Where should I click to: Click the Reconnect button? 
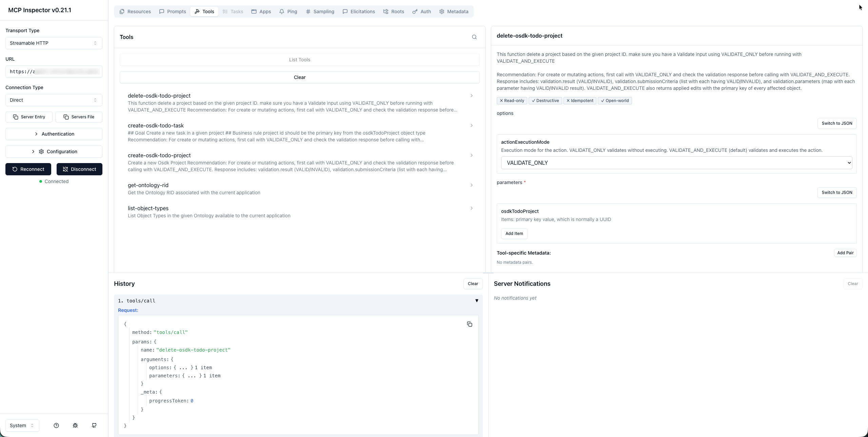click(28, 169)
